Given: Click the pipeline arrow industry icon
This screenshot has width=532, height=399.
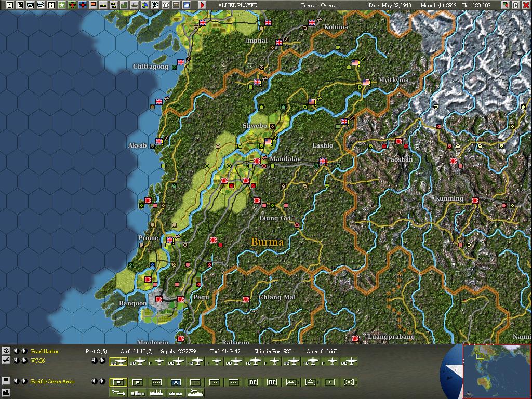Looking at the screenshot, I should click(x=118, y=393).
